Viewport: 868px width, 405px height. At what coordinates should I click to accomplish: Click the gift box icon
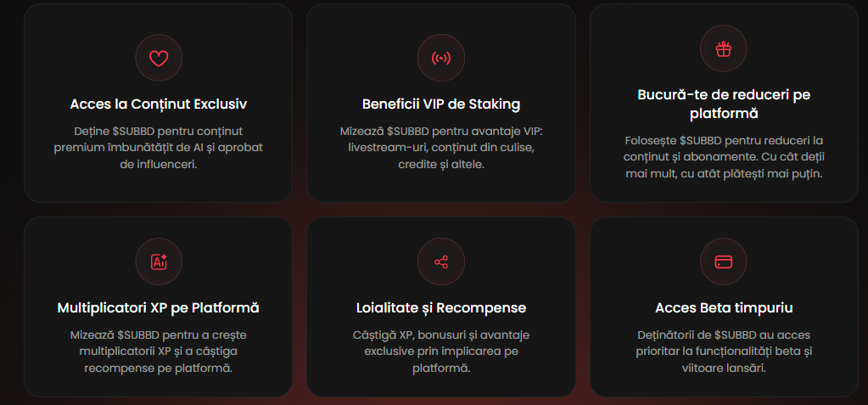(x=724, y=48)
